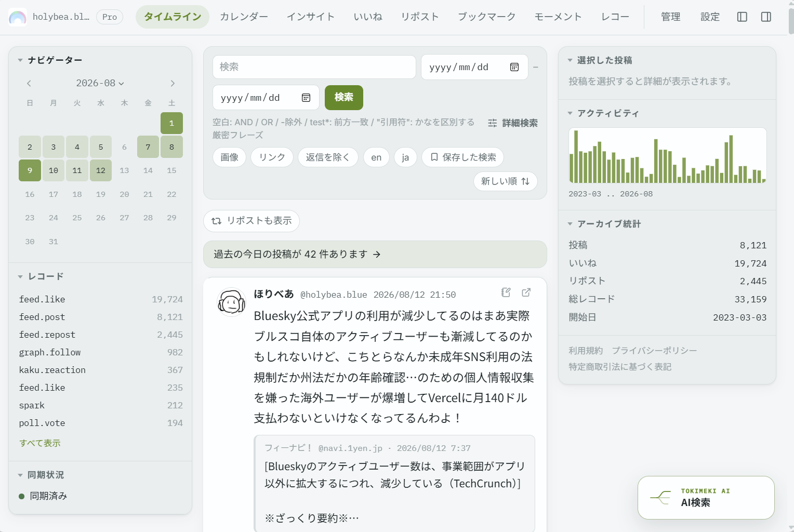The height and width of the screenshot is (532, 794).
Task: Go to the next month in navigator
Action: click(173, 83)
